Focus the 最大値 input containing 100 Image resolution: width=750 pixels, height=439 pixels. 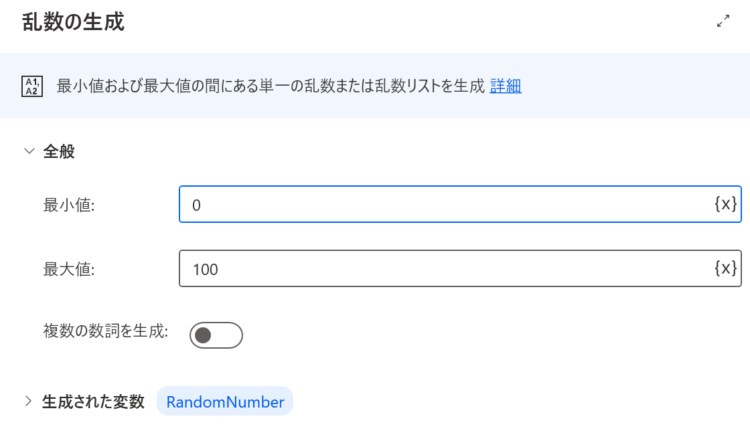460,268
